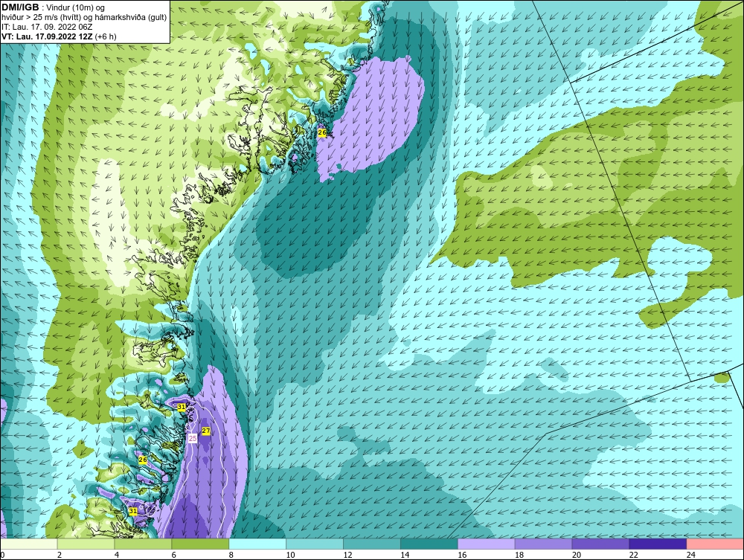Click the 18–20 m/s medium purple legend swatch
The image size is (744, 560).
[x=543, y=544]
